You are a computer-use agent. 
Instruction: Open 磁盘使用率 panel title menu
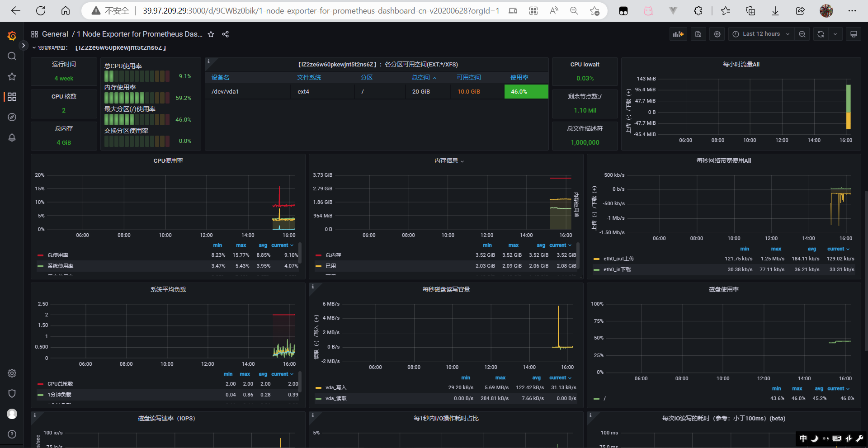coord(724,290)
